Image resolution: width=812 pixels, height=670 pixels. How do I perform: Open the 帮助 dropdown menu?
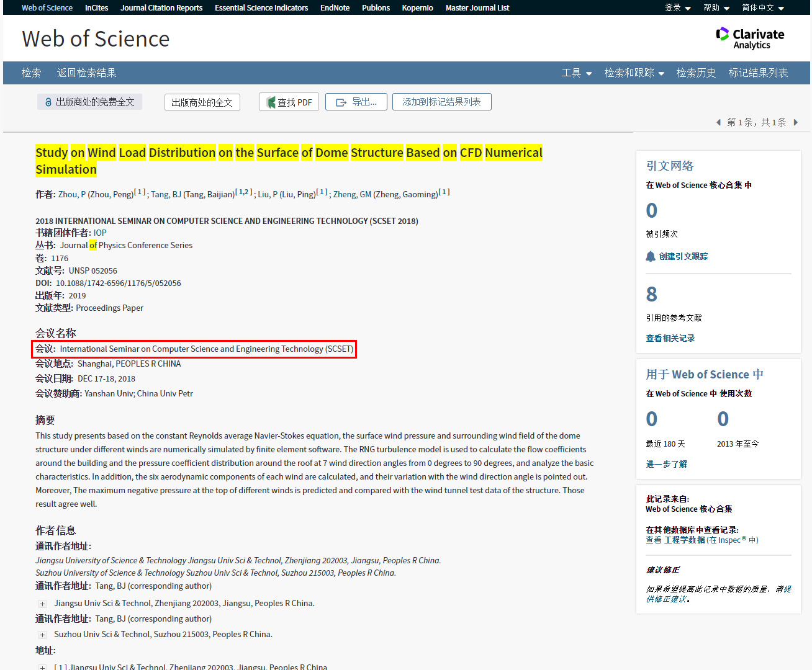(716, 7)
